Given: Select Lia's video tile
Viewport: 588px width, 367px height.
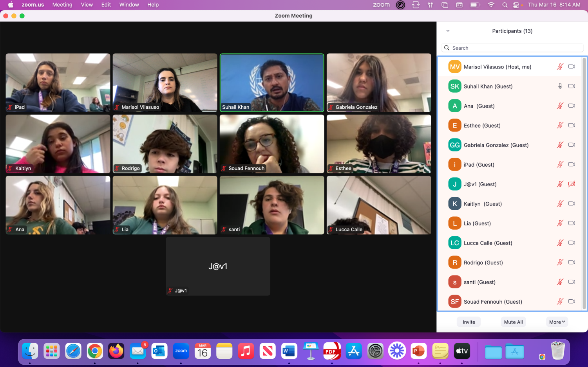Looking at the screenshot, I should tap(165, 205).
